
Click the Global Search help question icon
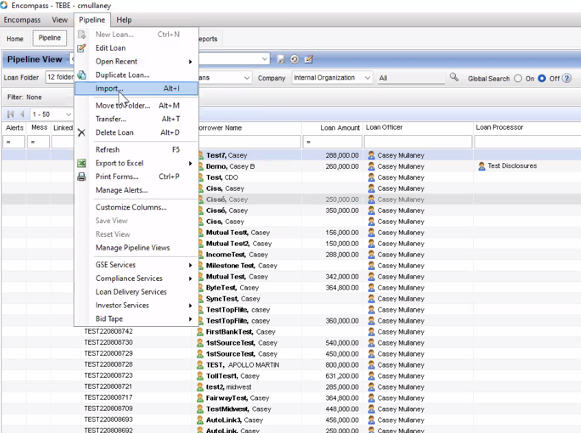(567, 78)
